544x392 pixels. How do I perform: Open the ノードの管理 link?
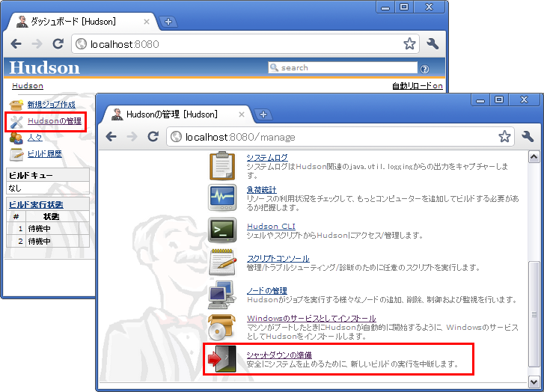pos(267,291)
